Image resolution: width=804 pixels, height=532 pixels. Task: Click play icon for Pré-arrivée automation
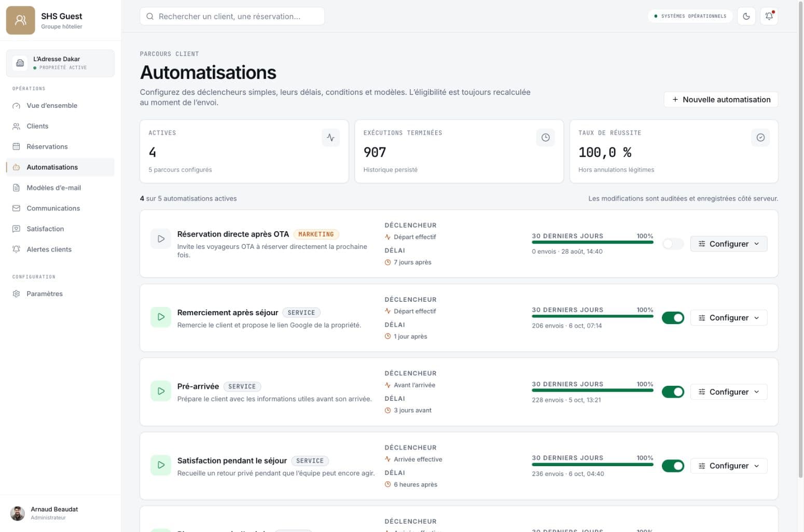161,391
